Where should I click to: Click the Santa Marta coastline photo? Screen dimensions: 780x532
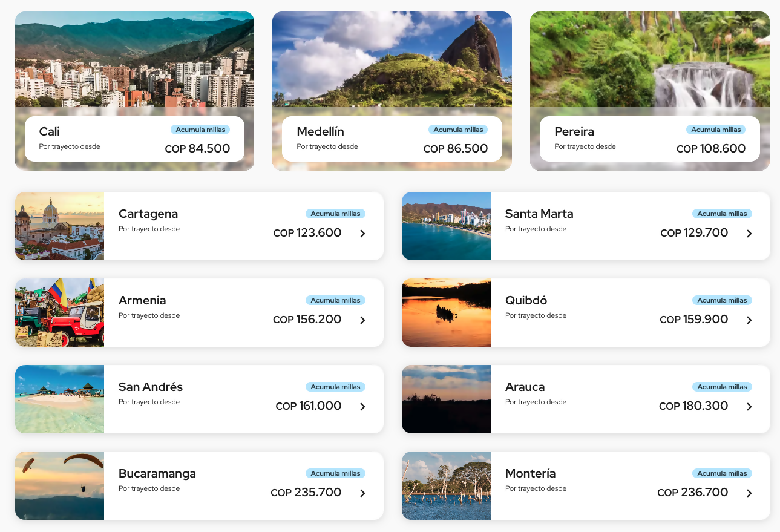[446, 226]
